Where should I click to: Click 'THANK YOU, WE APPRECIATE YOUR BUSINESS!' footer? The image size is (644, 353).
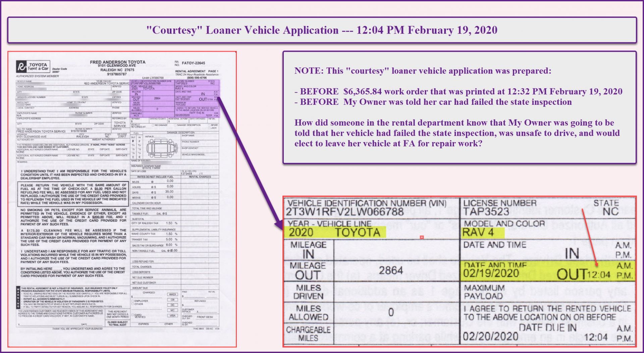[77, 328]
